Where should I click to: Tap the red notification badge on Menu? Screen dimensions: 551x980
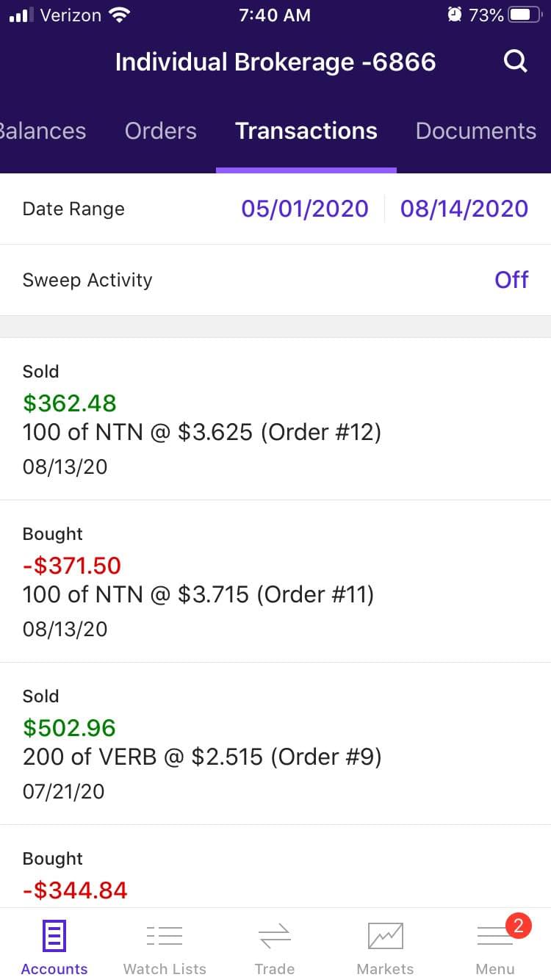518,926
